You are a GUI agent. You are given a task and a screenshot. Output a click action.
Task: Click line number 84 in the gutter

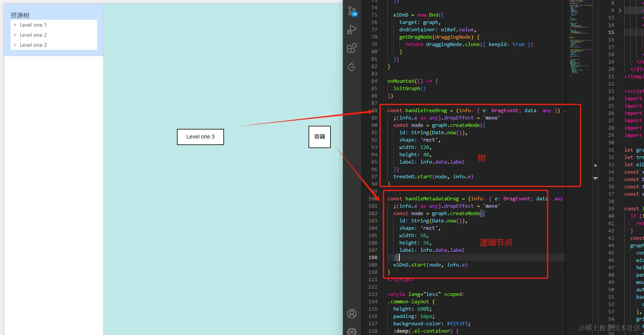(374, 81)
